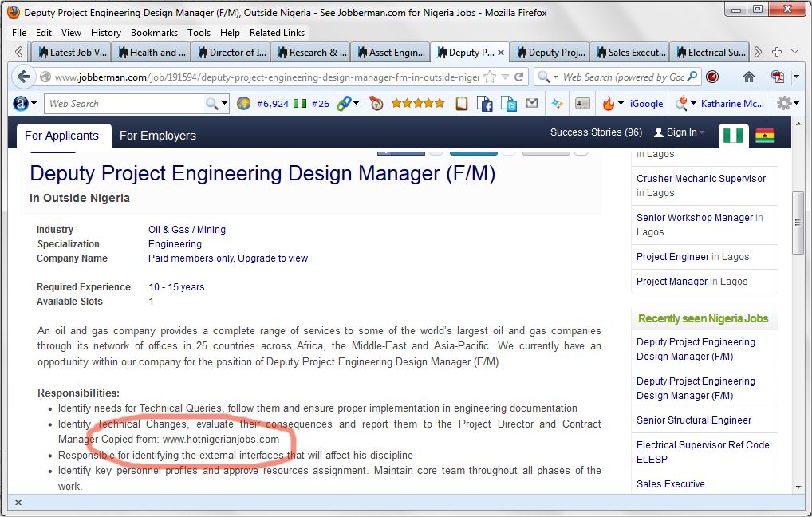Click the flaming magnifier icon before Katharine Mc
The width and height of the screenshot is (812, 517).
point(681,104)
